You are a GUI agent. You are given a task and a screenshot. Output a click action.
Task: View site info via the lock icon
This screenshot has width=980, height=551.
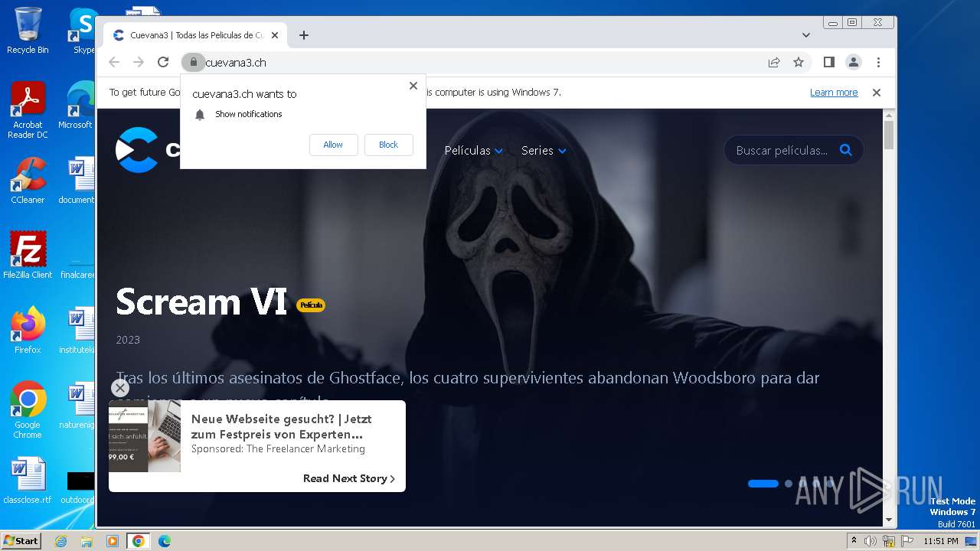[193, 62]
